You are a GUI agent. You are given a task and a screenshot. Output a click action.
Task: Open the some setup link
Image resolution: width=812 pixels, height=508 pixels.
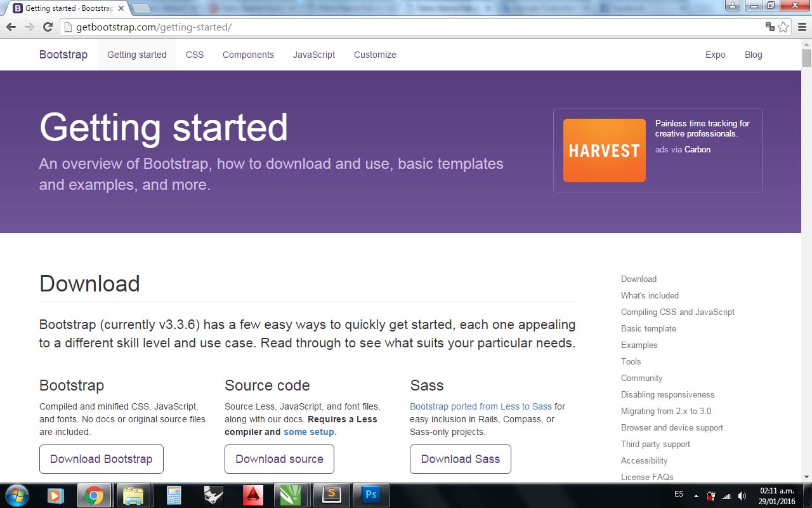coord(309,432)
